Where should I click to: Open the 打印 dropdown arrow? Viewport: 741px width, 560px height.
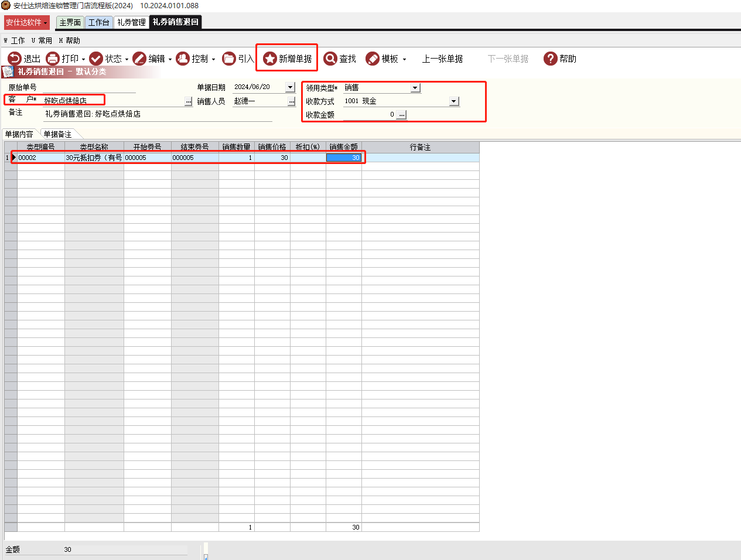83,59
